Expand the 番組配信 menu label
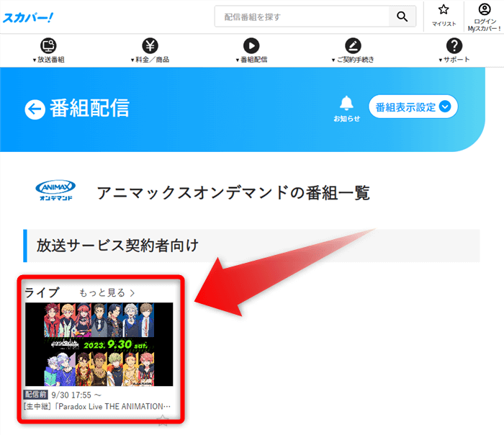 tap(251, 60)
